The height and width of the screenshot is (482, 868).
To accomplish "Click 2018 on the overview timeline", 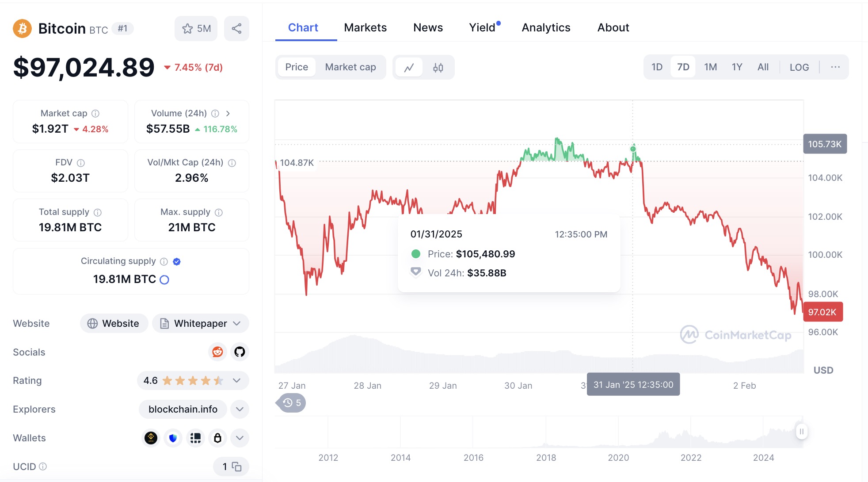I will 546,458.
